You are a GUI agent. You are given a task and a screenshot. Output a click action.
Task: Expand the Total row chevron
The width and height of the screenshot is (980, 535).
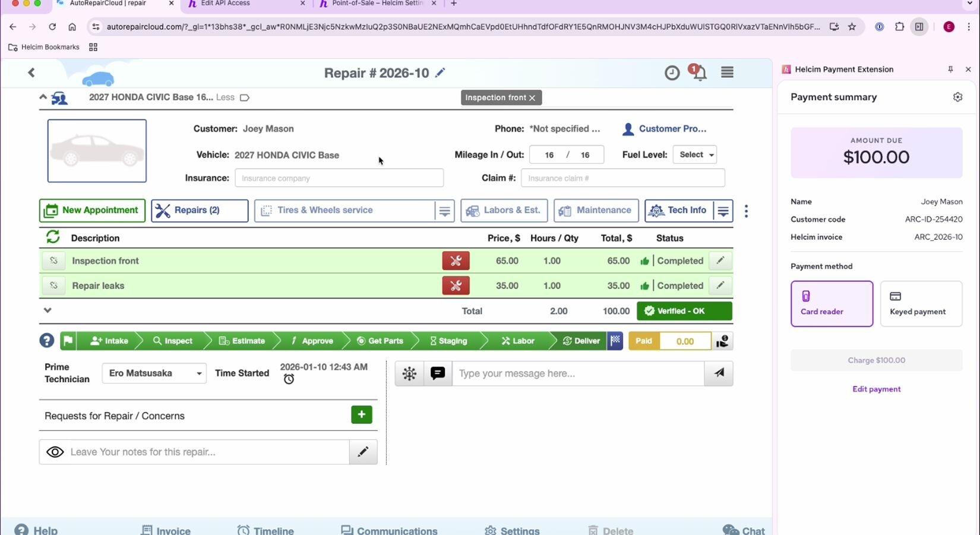tap(48, 310)
